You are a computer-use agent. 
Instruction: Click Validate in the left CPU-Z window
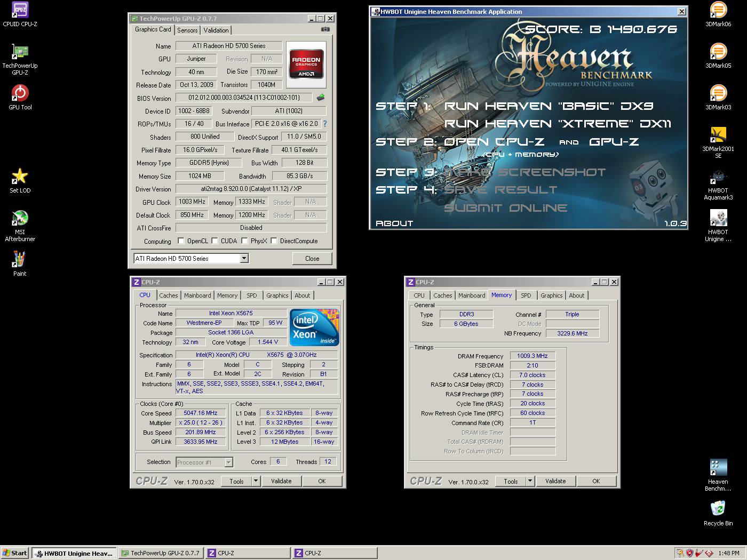tap(281, 481)
